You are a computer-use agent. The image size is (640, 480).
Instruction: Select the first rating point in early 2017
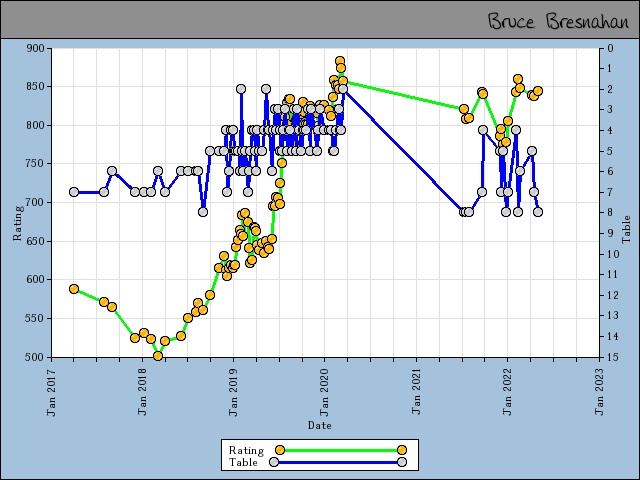[74, 289]
